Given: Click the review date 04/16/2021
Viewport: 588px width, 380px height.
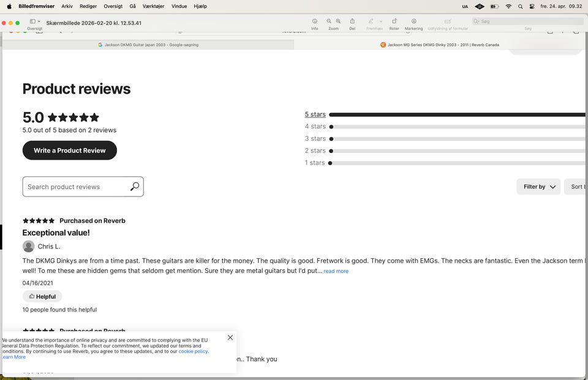Looking at the screenshot, I should 37,283.
